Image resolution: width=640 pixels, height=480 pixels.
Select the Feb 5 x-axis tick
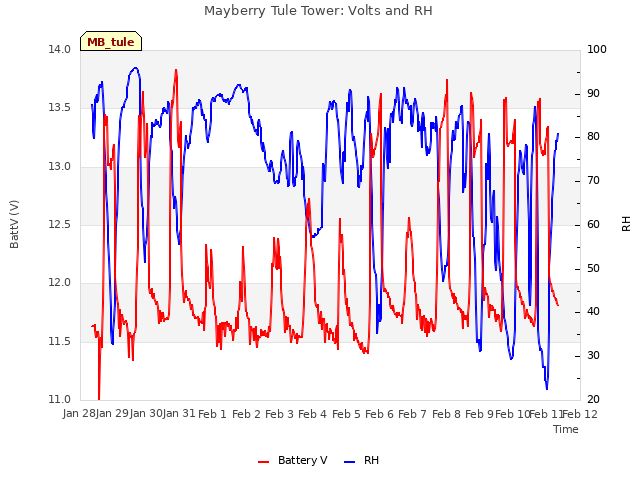tap(346, 414)
